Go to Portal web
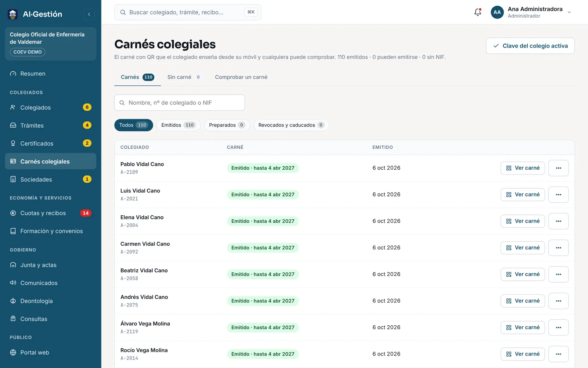Screen dimensions: 588x368 coord(51,353)
